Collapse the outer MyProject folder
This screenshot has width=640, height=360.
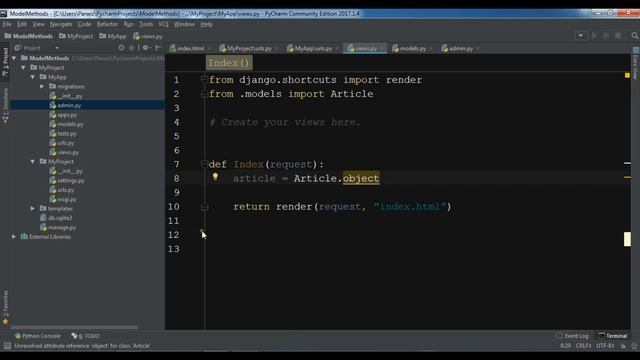[24, 68]
